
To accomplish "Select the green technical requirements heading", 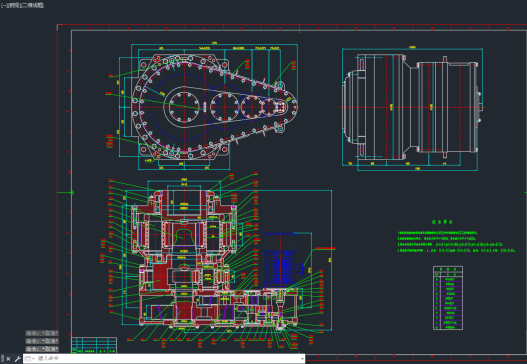I will tap(442, 222).
